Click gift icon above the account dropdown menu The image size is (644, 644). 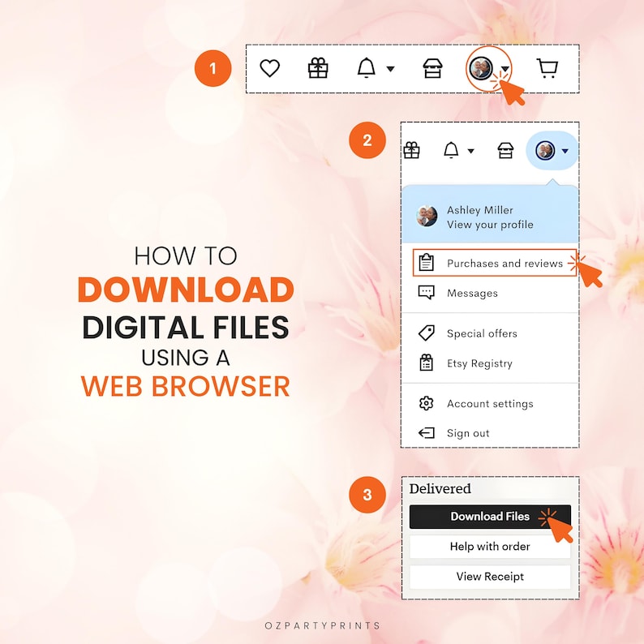coord(411,150)
